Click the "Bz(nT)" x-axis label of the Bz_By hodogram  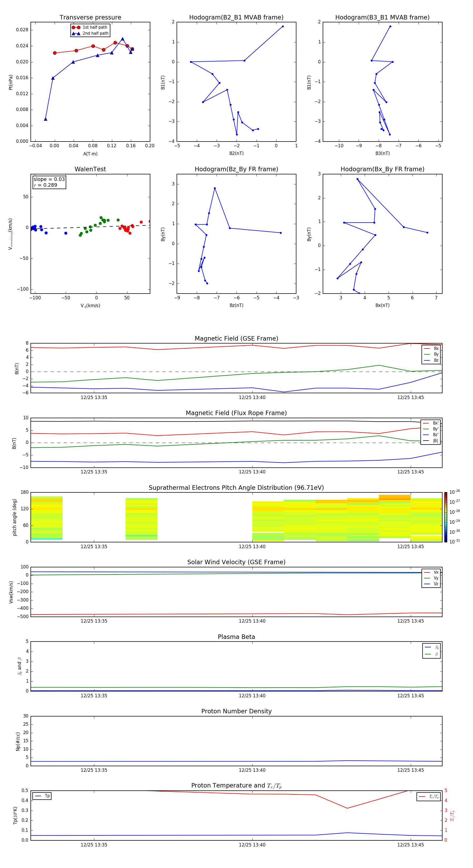[x=236, y=305]
